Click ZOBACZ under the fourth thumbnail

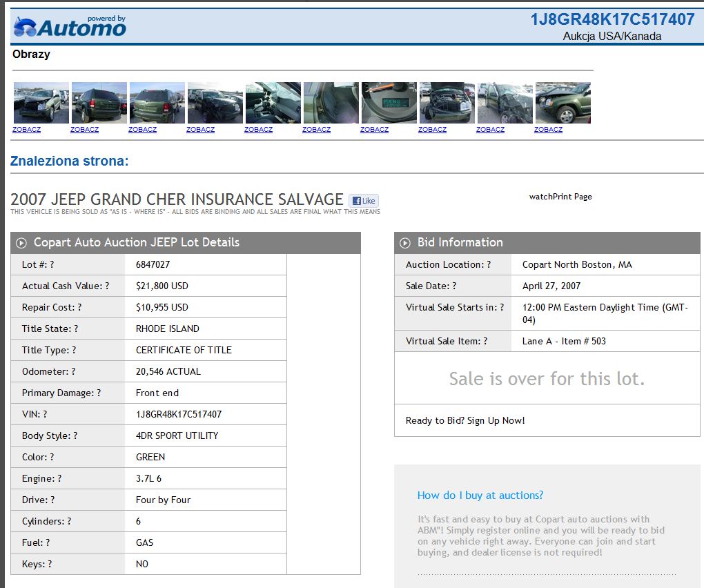coord(200,129)
